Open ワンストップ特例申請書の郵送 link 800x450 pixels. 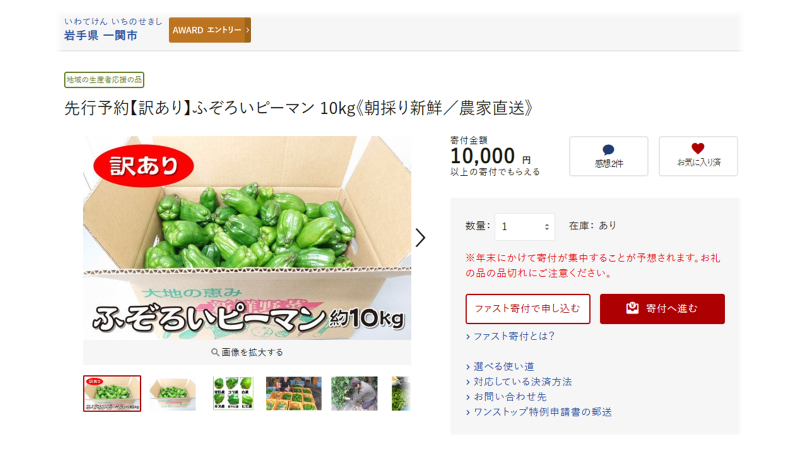coord(542,412)
